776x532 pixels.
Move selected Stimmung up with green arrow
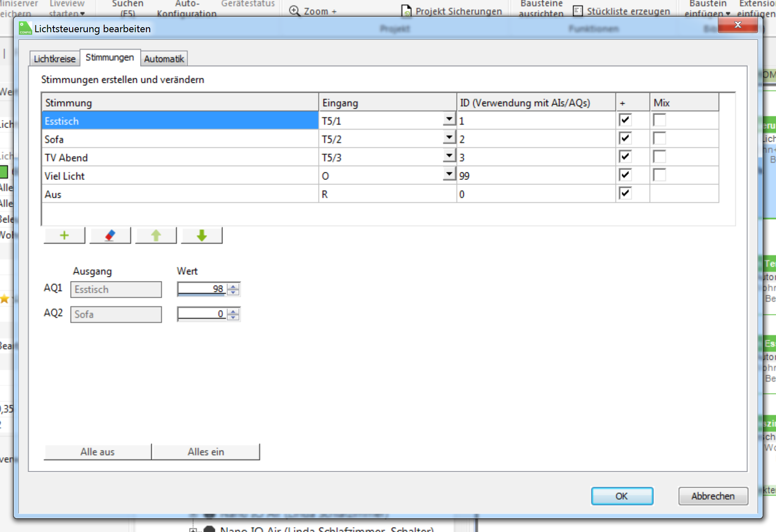point(156,235)
